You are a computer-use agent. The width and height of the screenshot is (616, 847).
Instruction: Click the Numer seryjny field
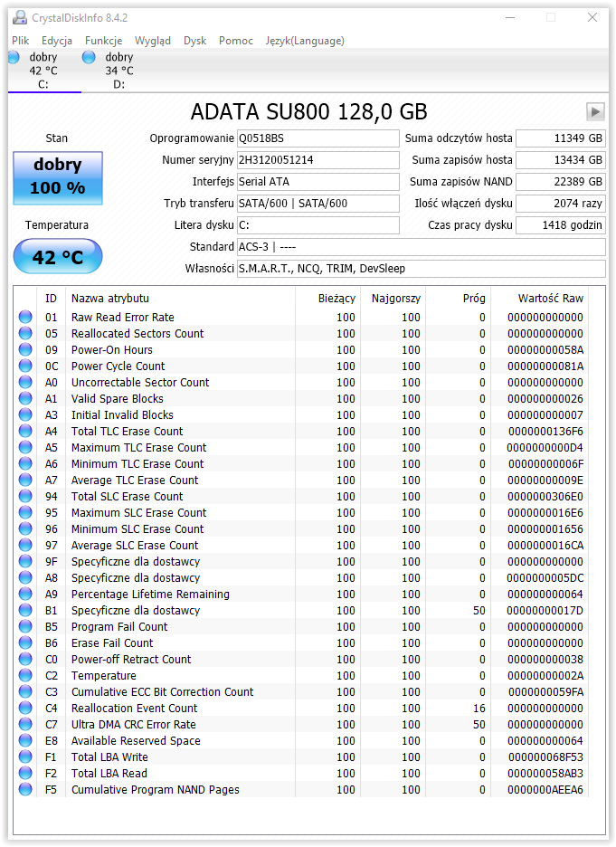coord(318,160)
